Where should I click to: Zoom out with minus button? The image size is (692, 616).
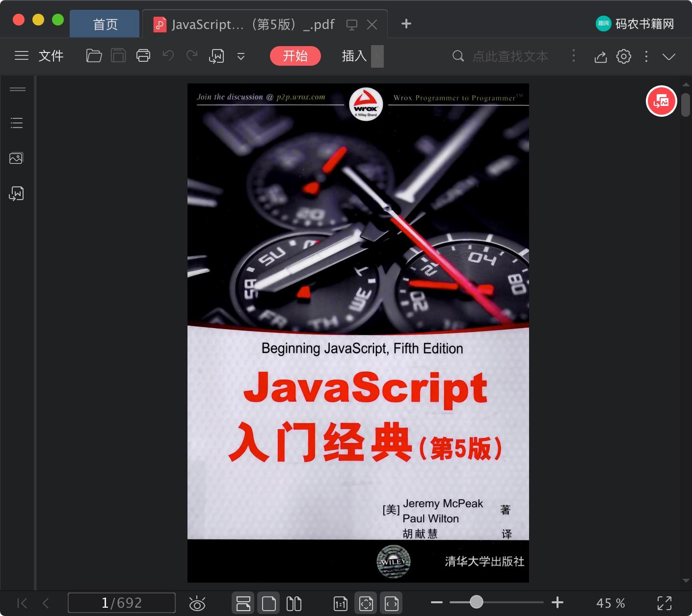pyautogui.click(x=437, y=602)
